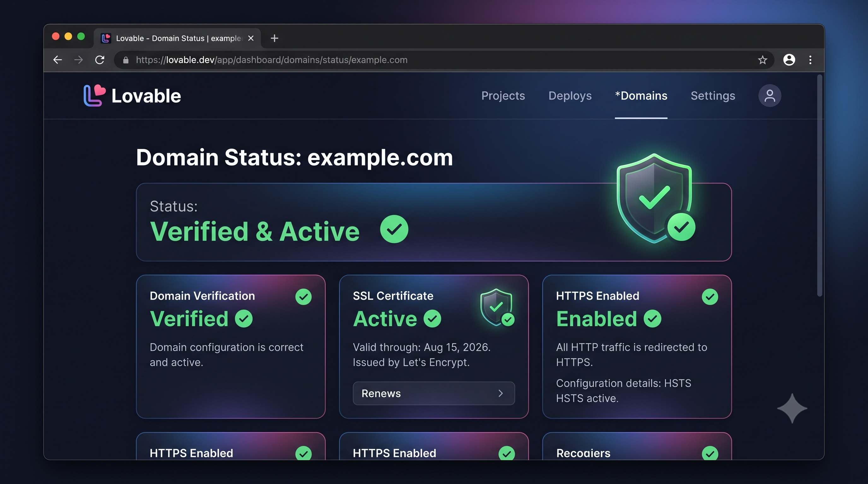Click the padlock icon in address bar
This screenshot has width=868, height=484.
click(x=126, y=60)
